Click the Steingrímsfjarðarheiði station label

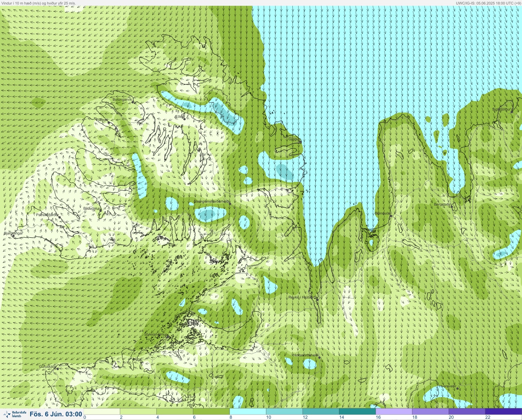click(212, 201)
